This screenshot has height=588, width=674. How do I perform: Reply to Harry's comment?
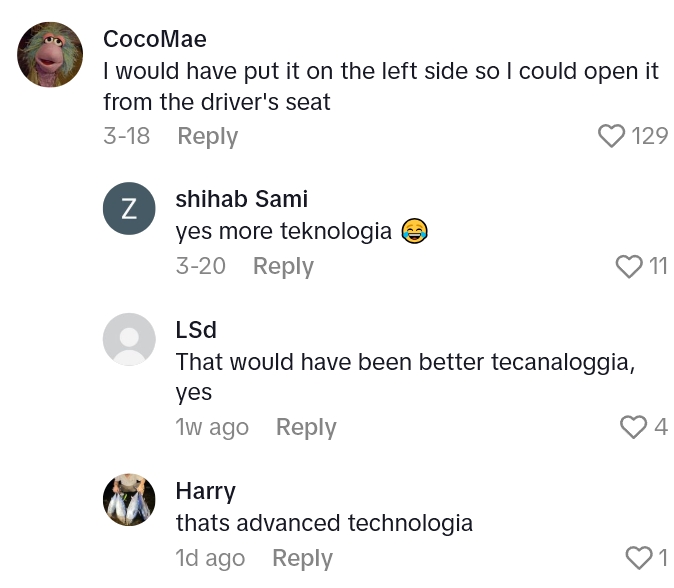click(302, 558)
